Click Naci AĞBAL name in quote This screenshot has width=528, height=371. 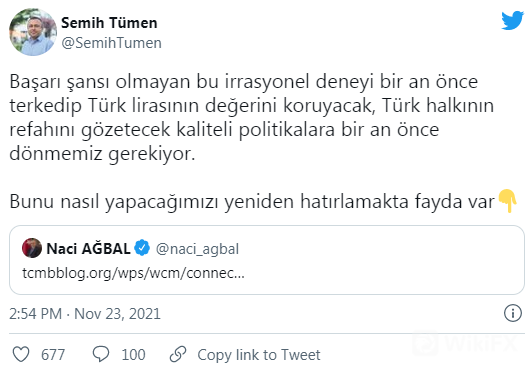88,248
